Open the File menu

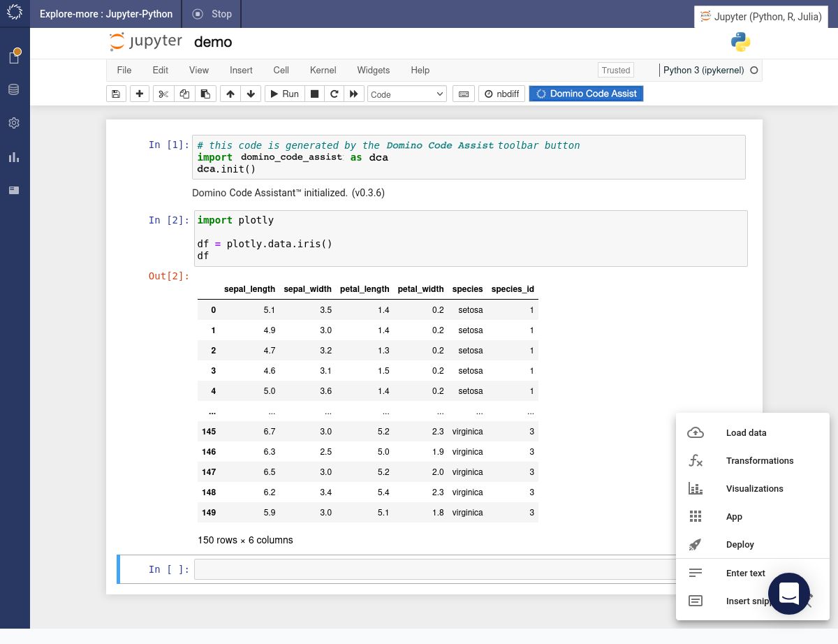(124, 70)
